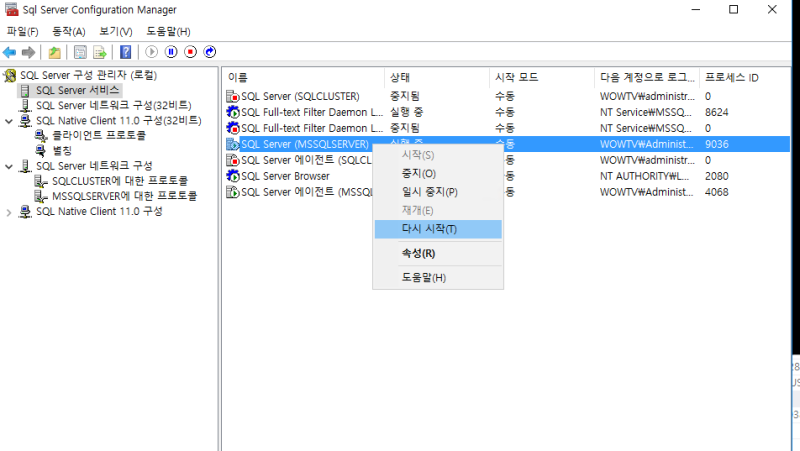The width and height of the screenshot is (800, 451).
Task: Open the 파일(F) menu
Action: pos(22,32)
